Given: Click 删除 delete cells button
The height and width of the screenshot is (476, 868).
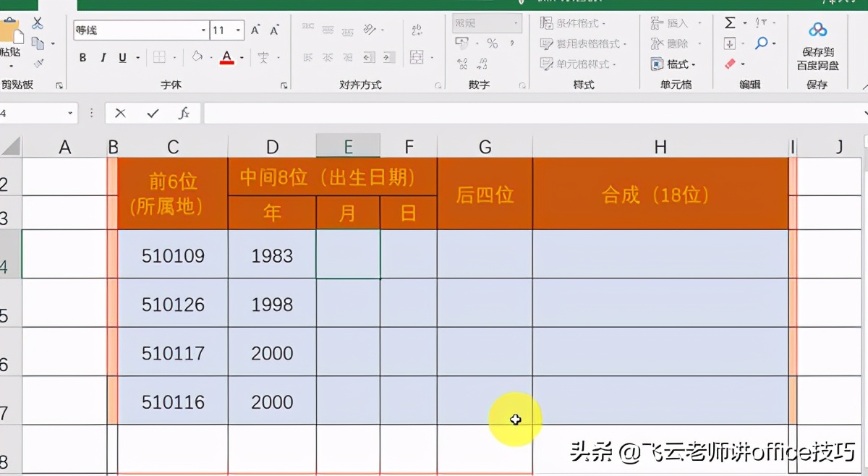Looking at the screenshot, I should (x=670, y=43).
